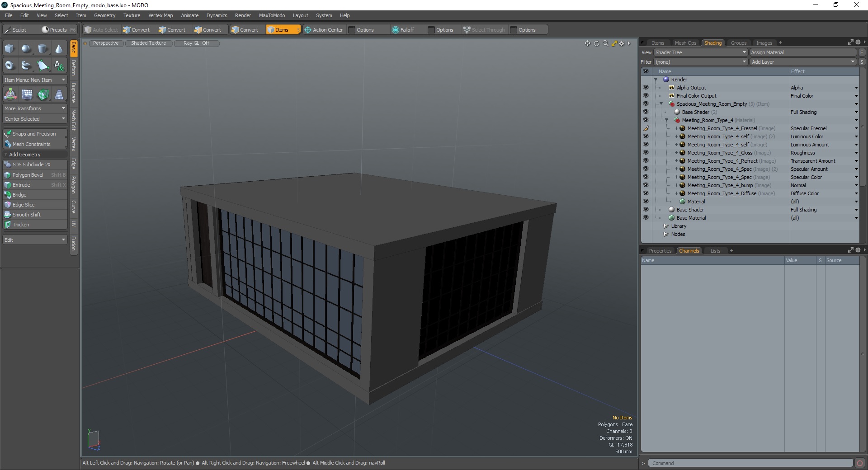This screenshot has height=470, width=868.
Task: Open Center Selected dropdown
Action: pyautogui.click(x=35, y=119)
